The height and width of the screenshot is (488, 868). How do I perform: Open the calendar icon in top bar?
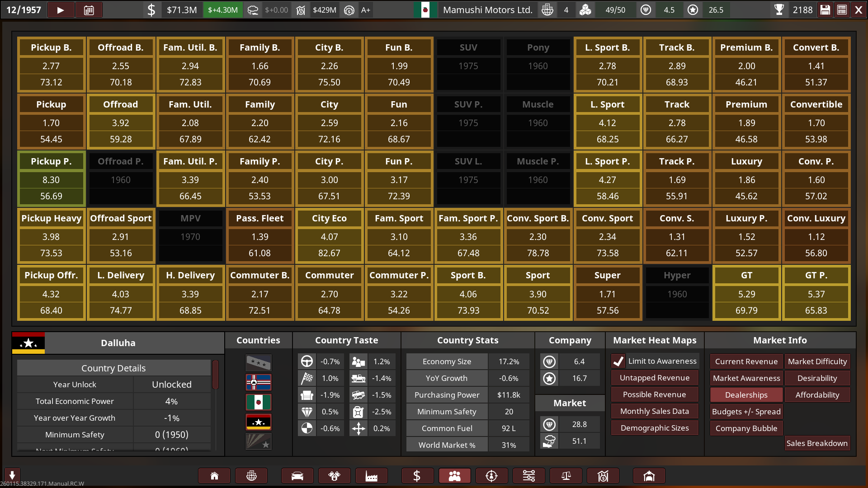[89, 10]
